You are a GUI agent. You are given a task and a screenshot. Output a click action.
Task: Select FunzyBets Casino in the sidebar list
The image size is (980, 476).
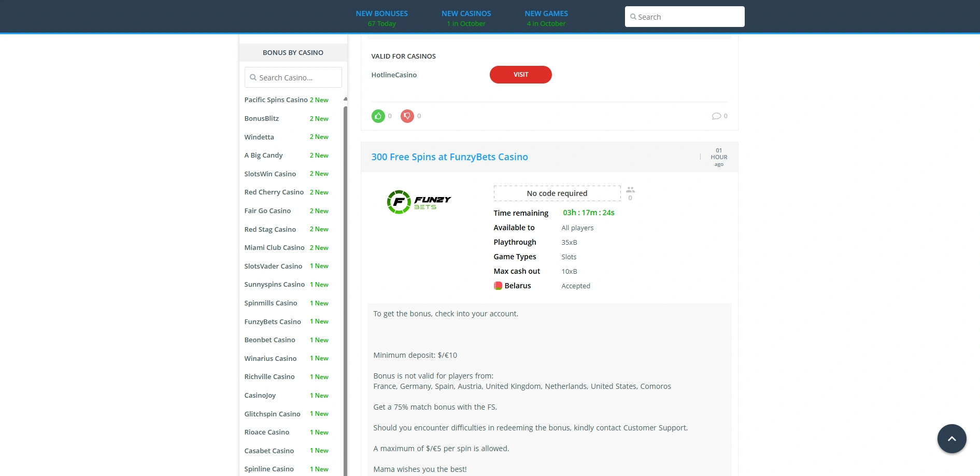(273, 321)
